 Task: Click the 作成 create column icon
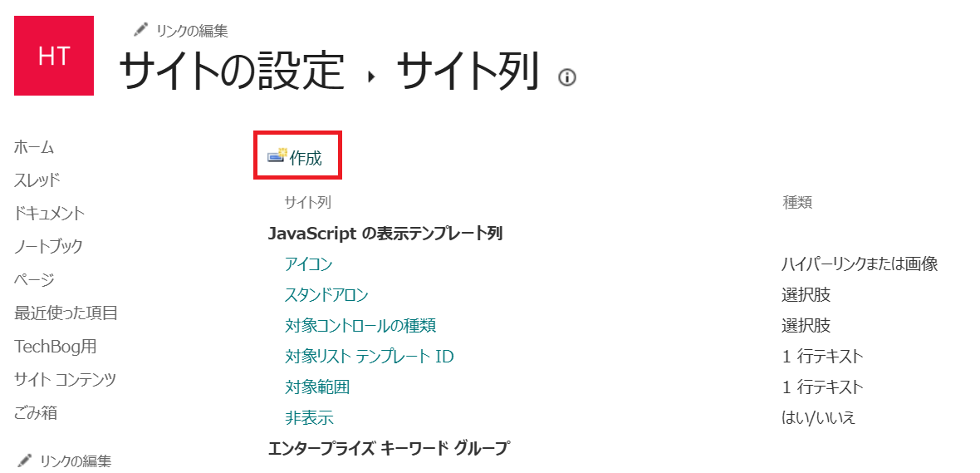point(277,155)
